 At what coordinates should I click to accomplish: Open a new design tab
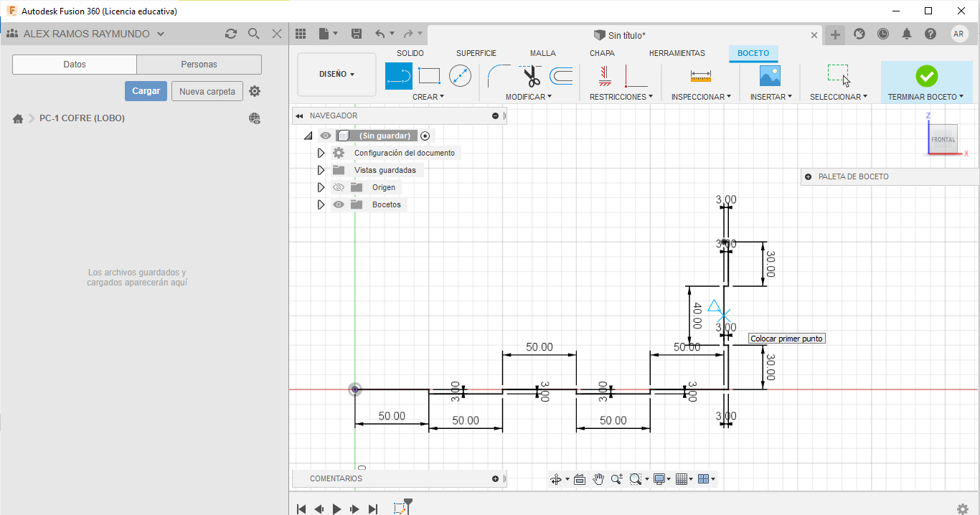point(834,34)
